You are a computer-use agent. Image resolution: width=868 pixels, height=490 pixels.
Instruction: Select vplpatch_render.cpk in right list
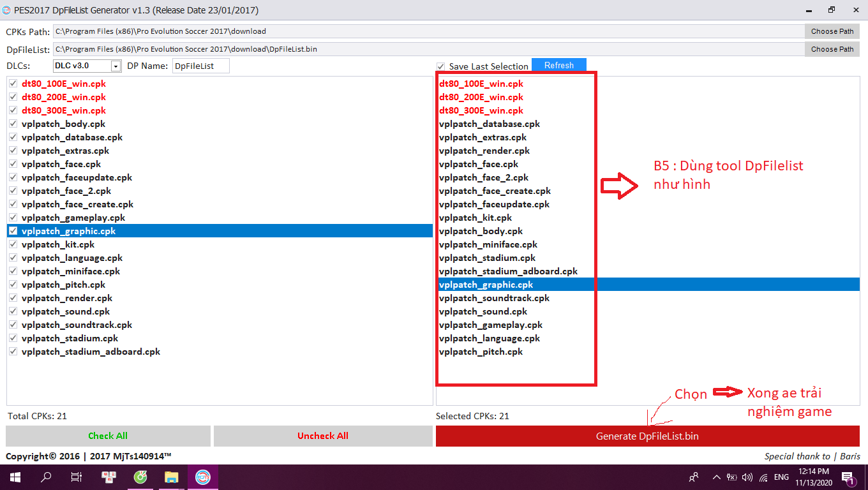(484, 151)
